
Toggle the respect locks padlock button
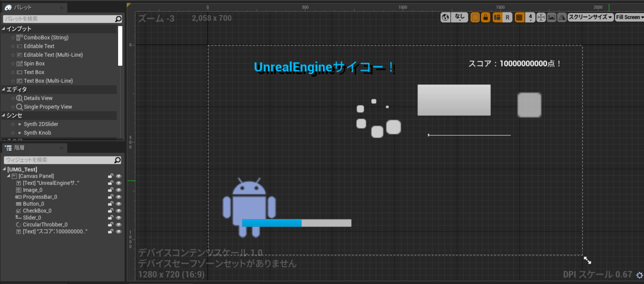pyautogui.click(x=485, y=17)
